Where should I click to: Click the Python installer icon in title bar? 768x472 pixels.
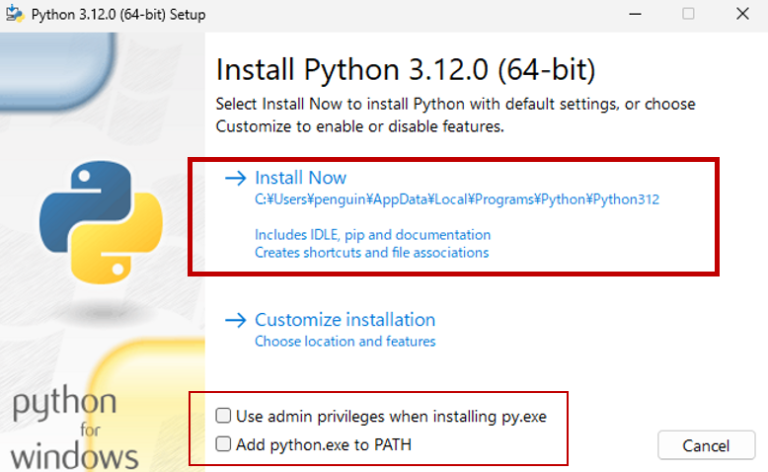click(x=14, y=14)
